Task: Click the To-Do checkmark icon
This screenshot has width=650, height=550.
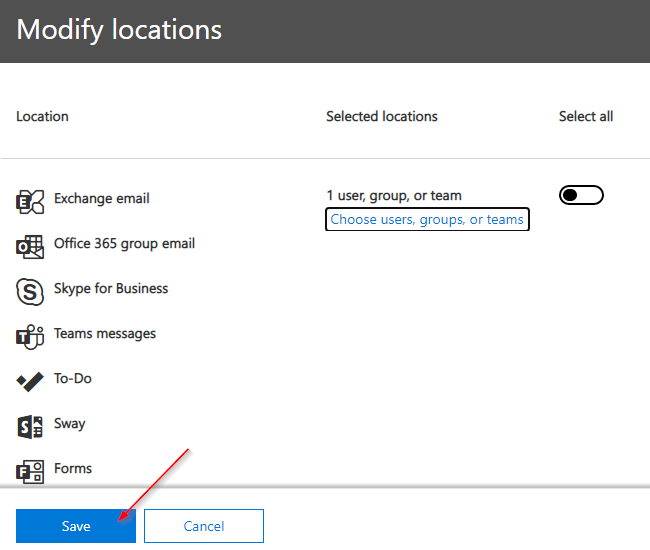Action: (x=30, y=382)
